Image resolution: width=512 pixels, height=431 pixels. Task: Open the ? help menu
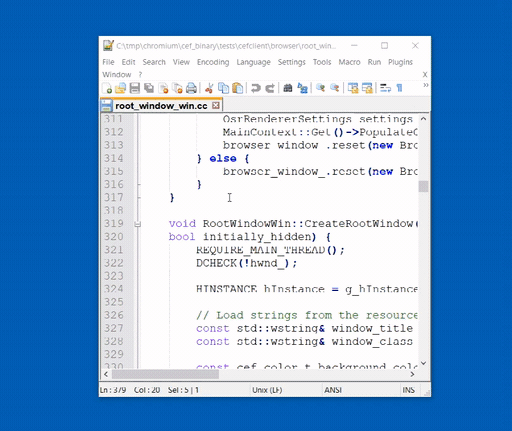click(140, 75)
